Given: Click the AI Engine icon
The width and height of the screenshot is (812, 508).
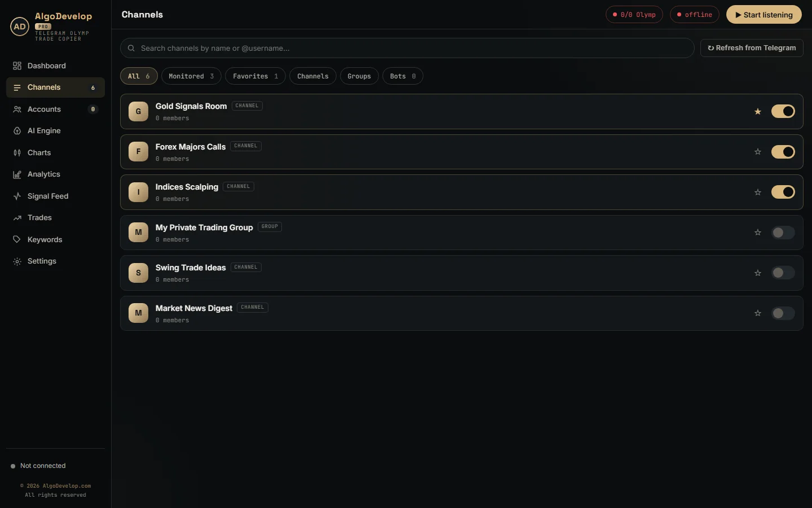Looking at the screenshot, I should tap(17, 131).
